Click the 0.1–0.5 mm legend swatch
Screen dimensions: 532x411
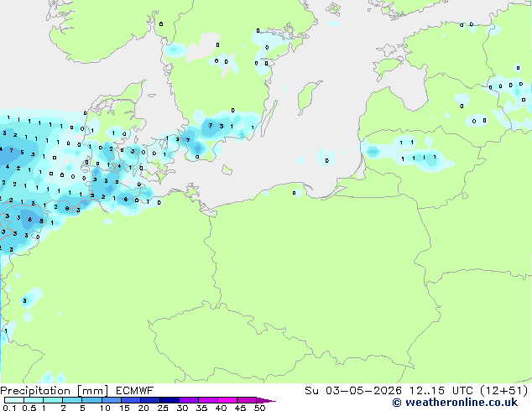pos(14,400)
